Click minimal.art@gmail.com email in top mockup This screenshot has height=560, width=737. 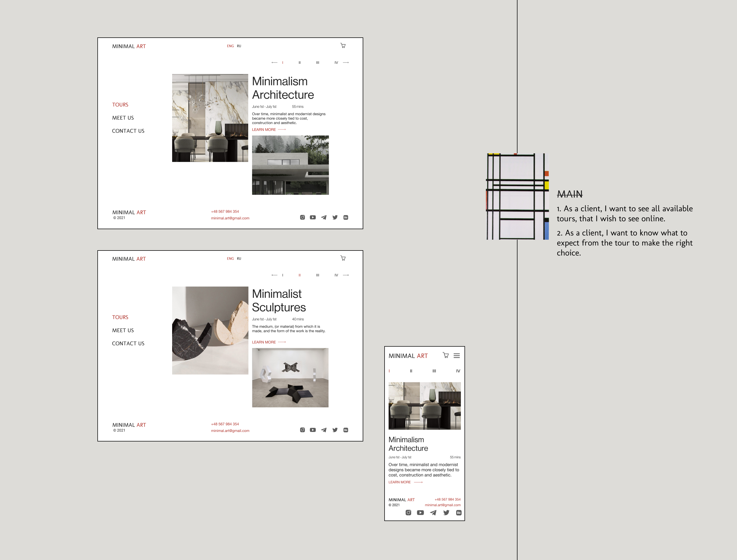click(x=230, y=218)
